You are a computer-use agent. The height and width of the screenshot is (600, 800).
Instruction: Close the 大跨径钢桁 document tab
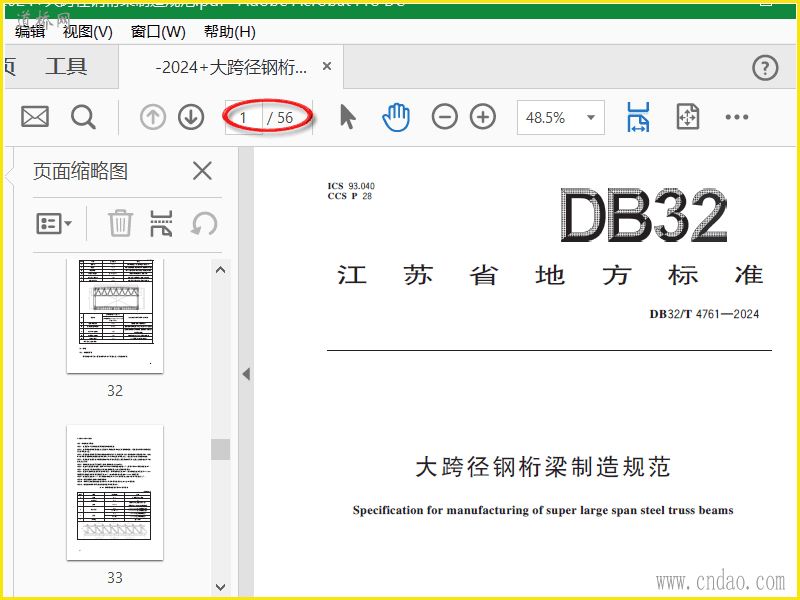[x=327, y=66]
